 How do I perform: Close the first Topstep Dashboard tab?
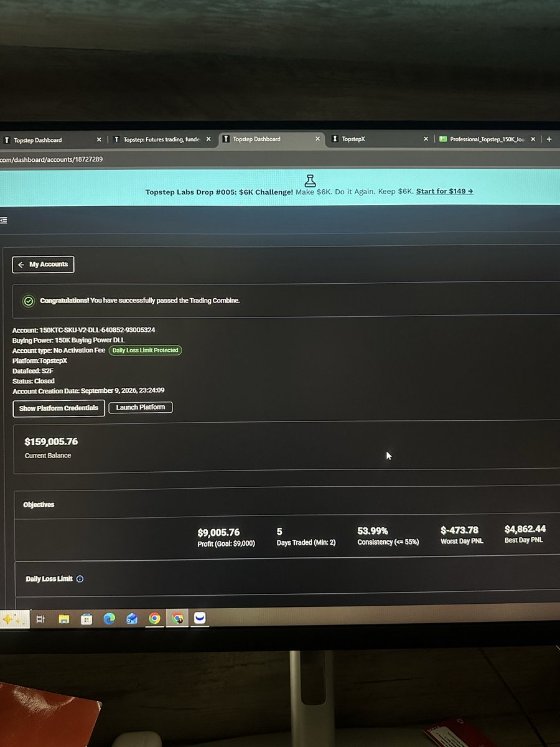[99, 139]
